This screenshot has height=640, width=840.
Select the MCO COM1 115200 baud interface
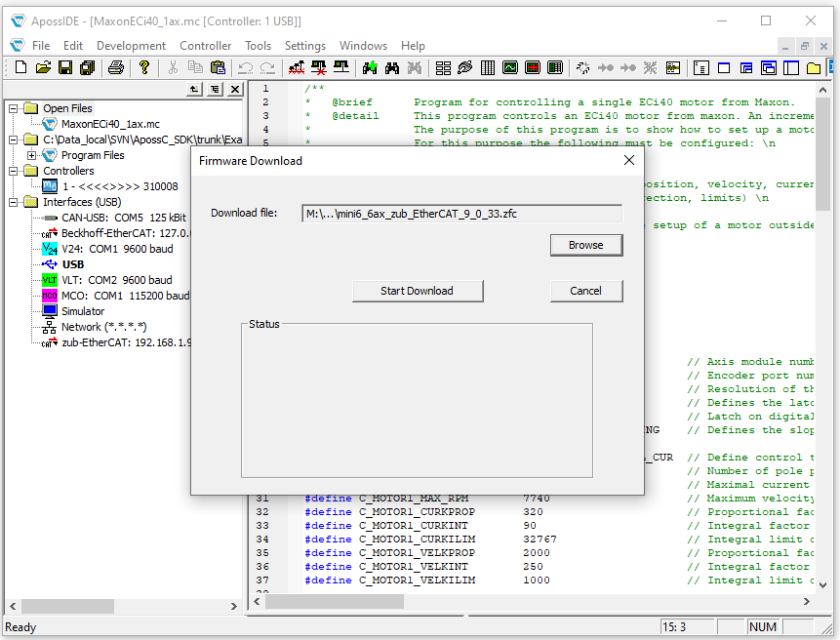pyautogui.click(x=125, y=296)
